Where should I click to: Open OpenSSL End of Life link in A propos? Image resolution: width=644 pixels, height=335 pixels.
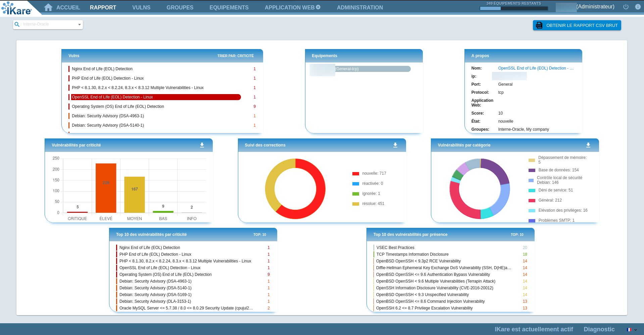click(x=536, y=68)
